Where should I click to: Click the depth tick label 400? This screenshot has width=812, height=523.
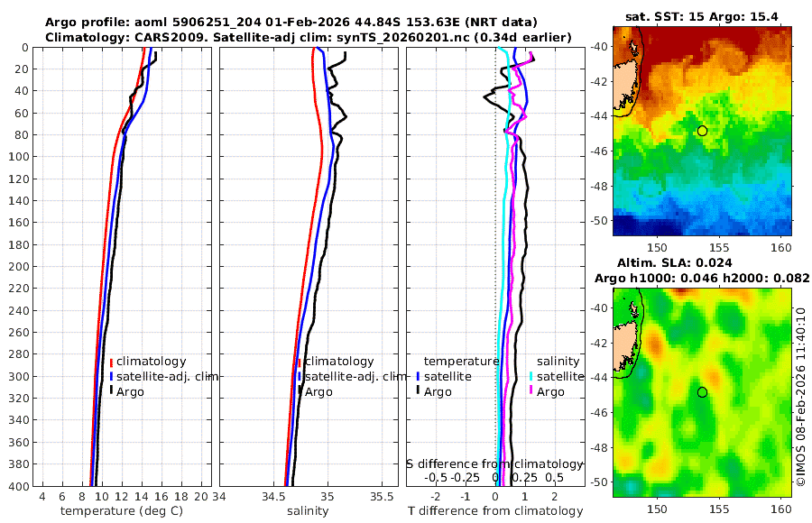tap(19, 486)
